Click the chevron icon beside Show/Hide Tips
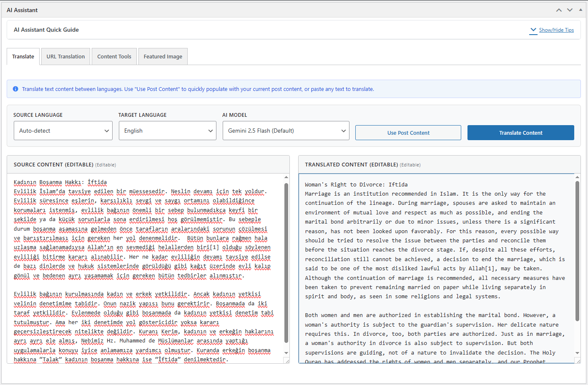Screen dimensions: 588x385 tap(533, 30)
